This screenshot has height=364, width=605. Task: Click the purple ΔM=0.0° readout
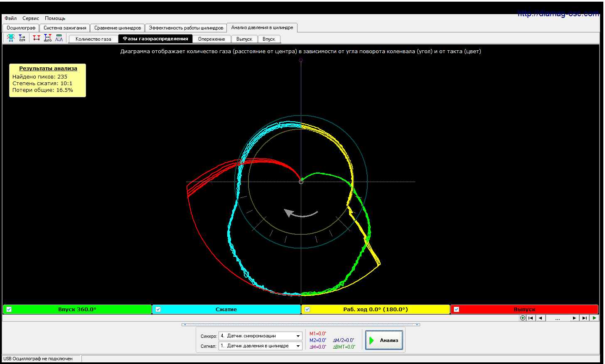point(318,347)
